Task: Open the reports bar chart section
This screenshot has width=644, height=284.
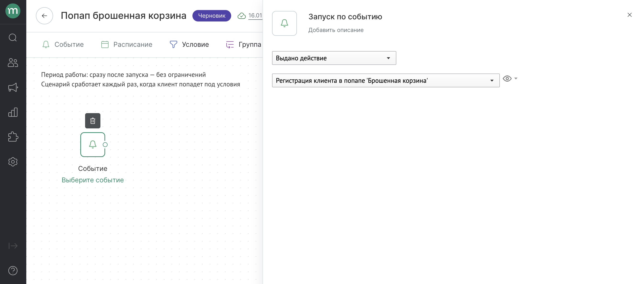Action: pyautogui.click(x=13, y=112)
